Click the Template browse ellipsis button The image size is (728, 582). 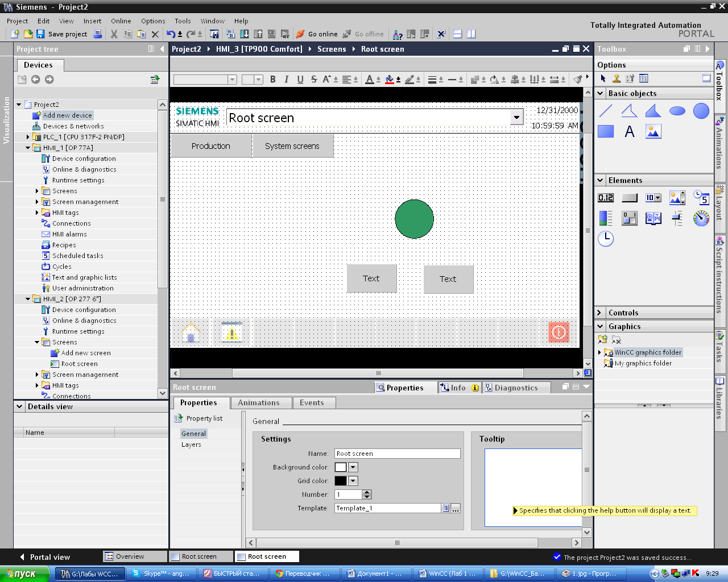point(456,508)
